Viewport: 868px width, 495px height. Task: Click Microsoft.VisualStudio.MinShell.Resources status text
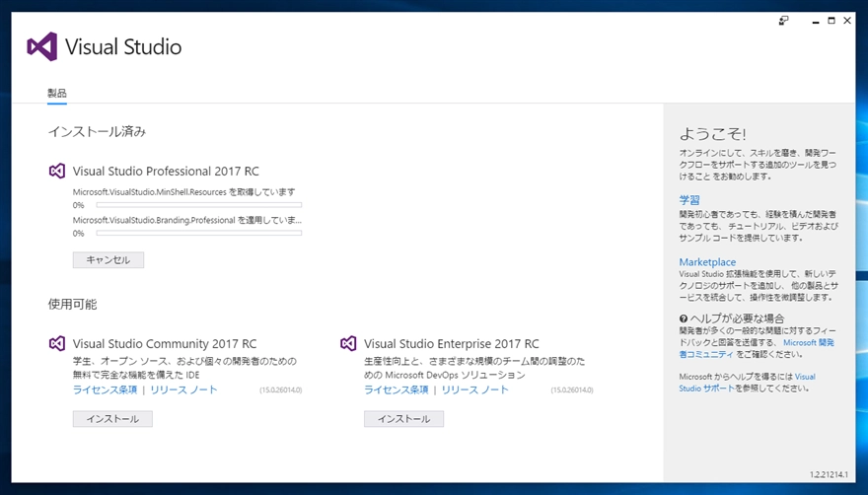[x=183, y=192]
